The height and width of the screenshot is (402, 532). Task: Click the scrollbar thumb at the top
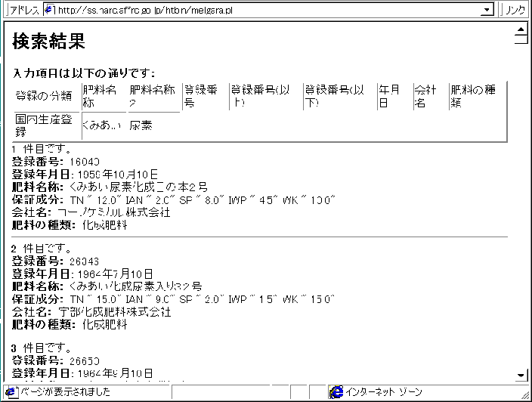click(521, 40)
